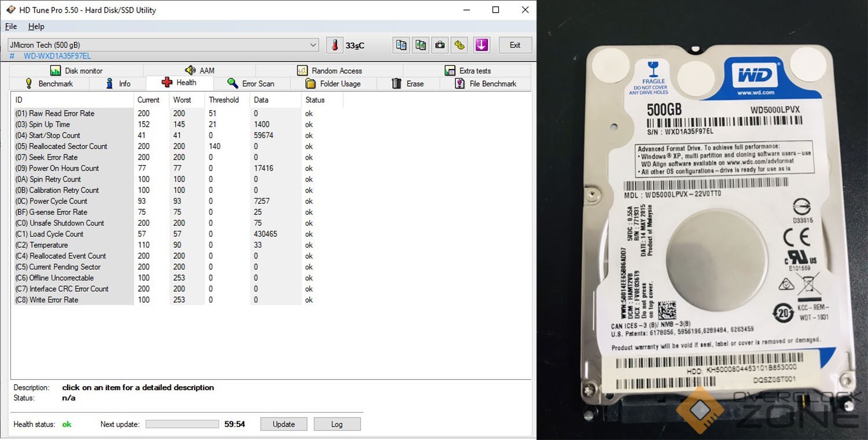Screen dimensions: 868x440
Task: Switch to the AAM tab
Action: (x=199, y=71)
